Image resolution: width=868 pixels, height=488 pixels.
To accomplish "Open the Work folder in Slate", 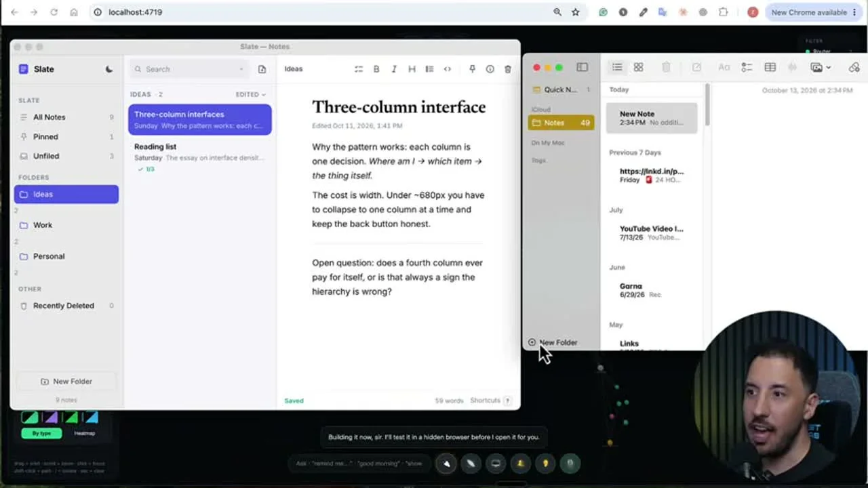I will pyautogui.click(x=66, y=225).
